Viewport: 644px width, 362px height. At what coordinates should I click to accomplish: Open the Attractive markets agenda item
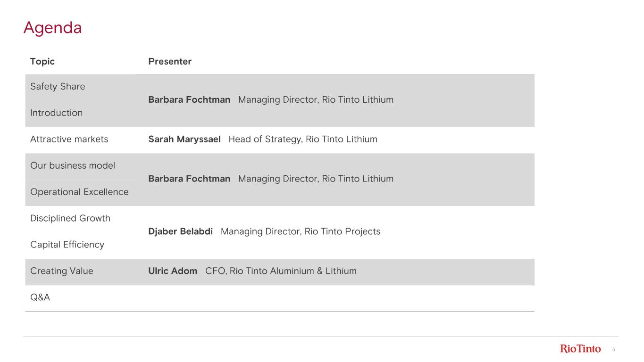69,140
